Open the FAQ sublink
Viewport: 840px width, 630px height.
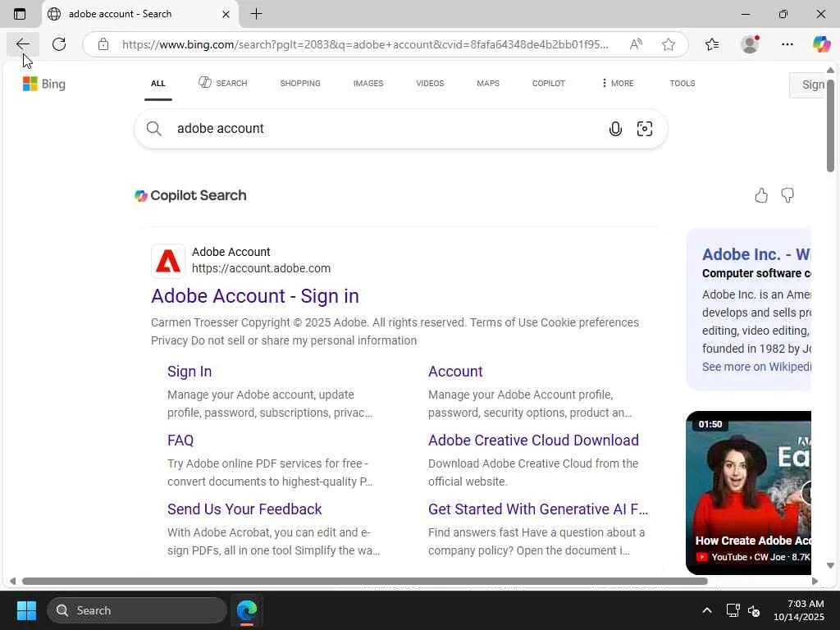click(180, 441)
